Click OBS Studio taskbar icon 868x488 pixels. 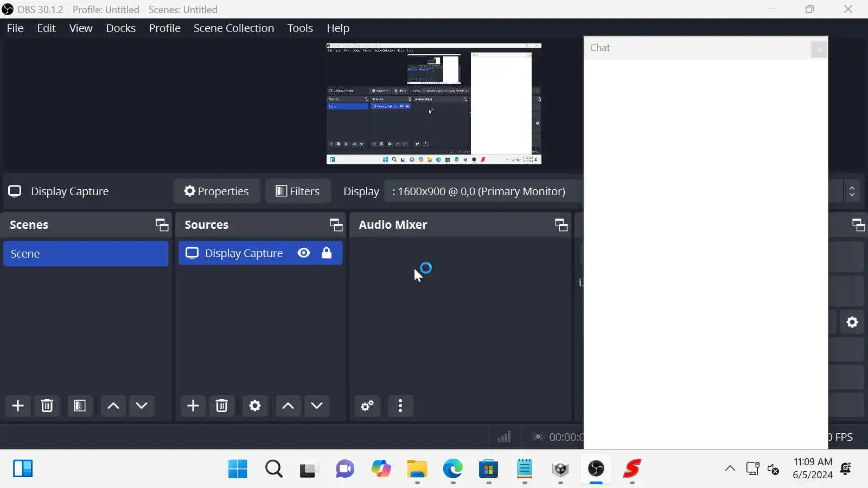coord(596,469)
